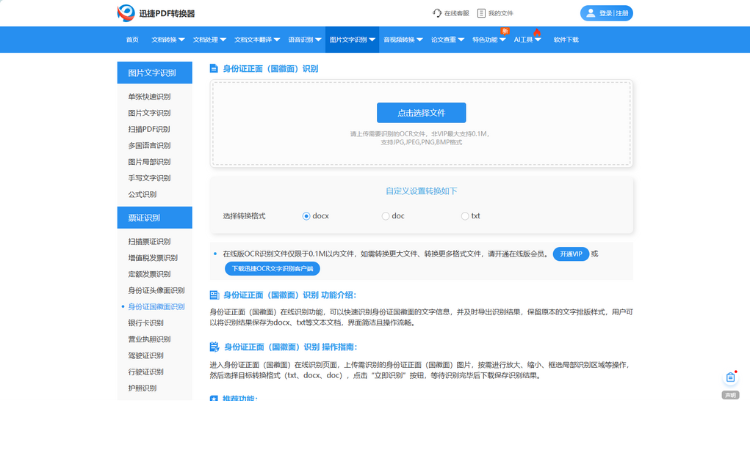
Task: Open 在线客服 headset support icon
Action: point(437,13)
